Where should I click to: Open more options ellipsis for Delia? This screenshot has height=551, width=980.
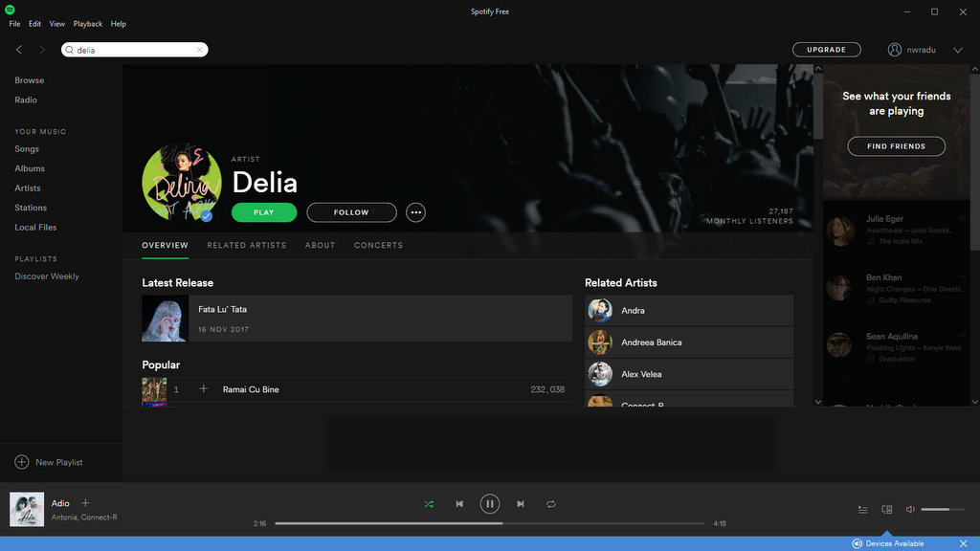pos(415,212)
